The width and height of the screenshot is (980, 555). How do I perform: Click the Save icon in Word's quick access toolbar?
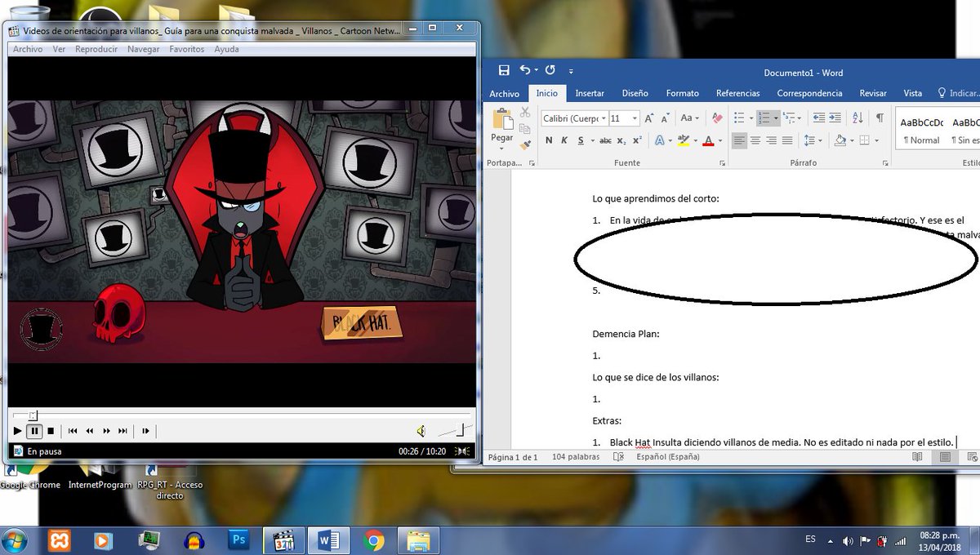point(504,70)
